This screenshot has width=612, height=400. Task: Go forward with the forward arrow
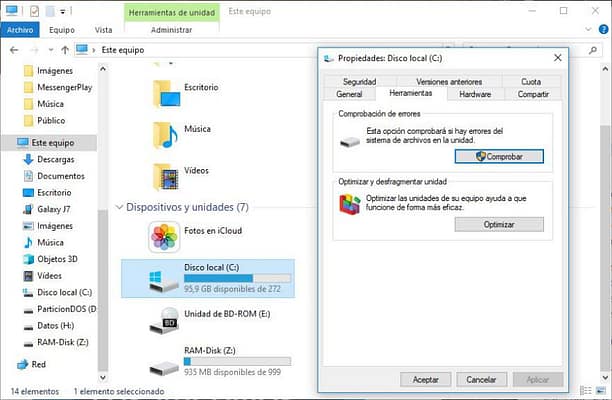click(34, 50)
